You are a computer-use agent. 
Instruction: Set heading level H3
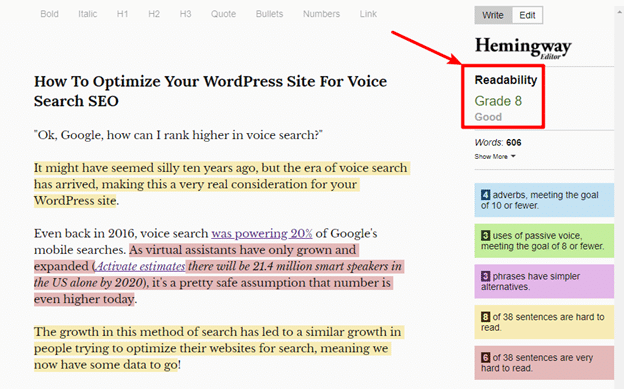[x=185, y=14]
